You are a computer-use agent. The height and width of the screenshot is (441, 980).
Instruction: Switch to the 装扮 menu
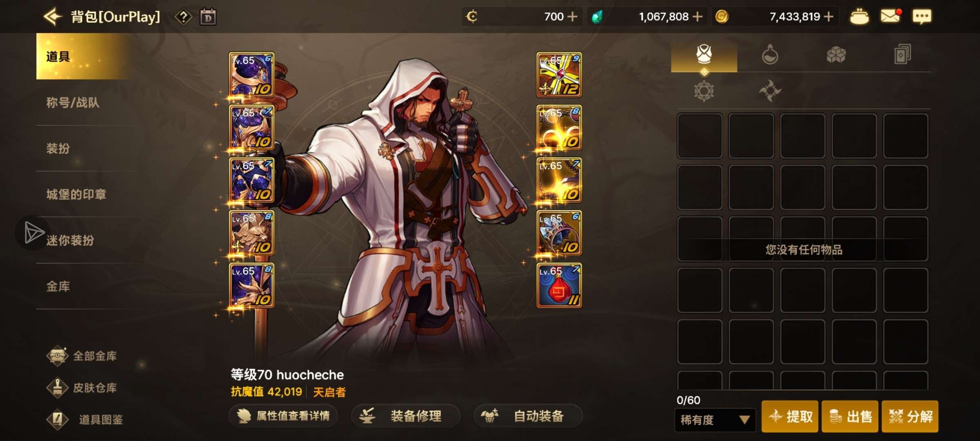pos(58,149)
